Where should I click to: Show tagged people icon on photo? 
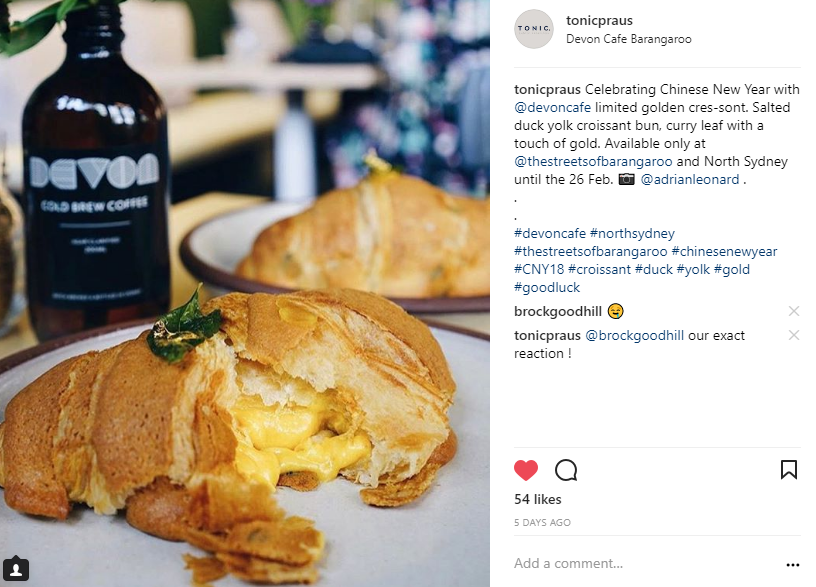[x=16, y=569]
